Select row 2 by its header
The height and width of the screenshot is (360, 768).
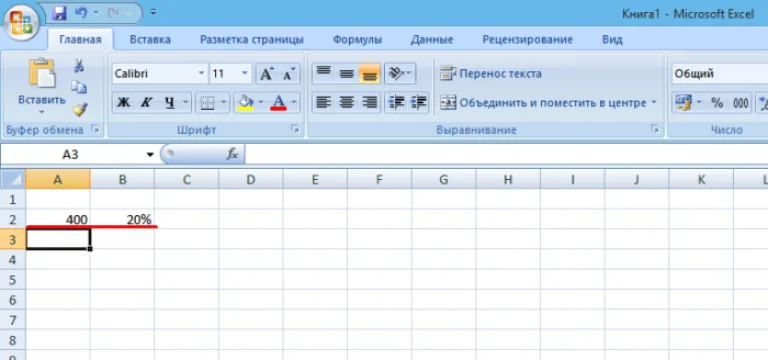(x=13, y=219)
